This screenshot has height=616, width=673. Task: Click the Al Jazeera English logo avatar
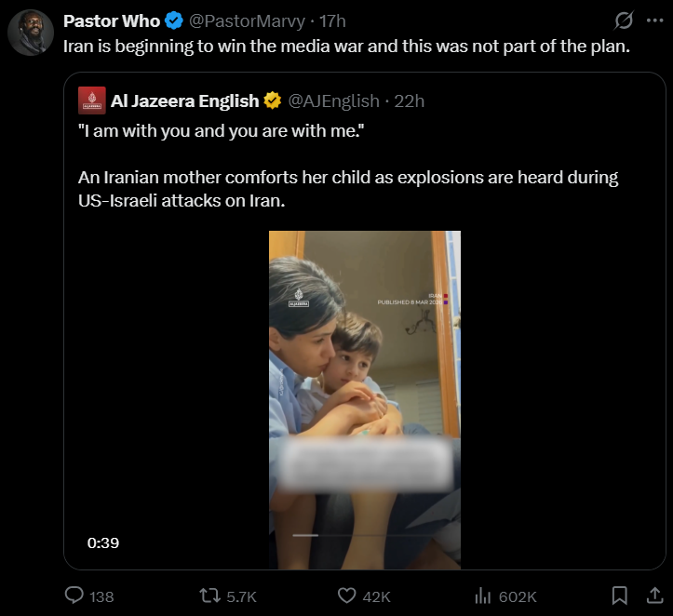click(x=91, y=100)
